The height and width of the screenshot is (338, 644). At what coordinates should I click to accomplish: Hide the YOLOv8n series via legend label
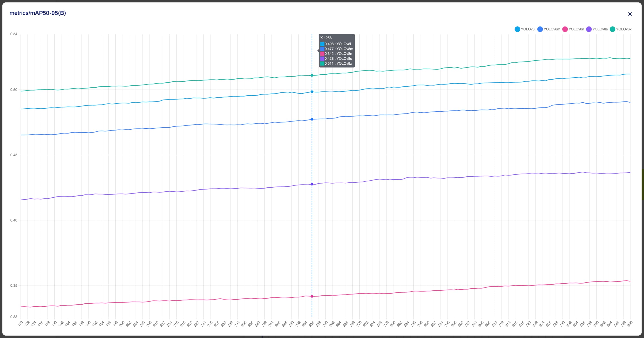click(x=576, y=29)
